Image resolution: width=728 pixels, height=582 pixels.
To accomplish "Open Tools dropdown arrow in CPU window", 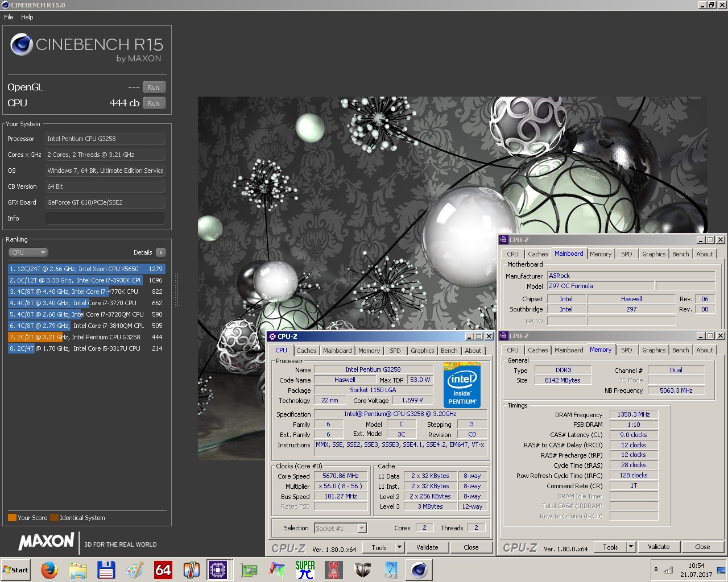I will [x=400, y=547].
